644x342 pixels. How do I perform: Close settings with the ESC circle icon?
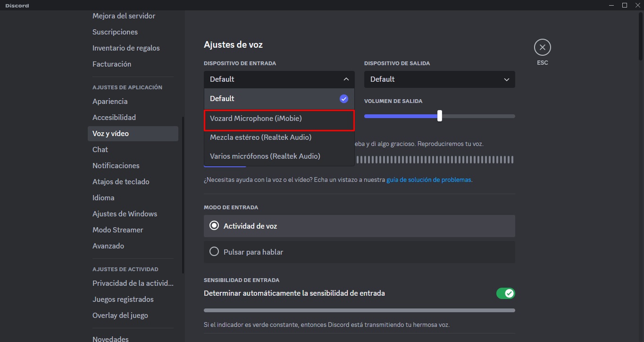542,47
